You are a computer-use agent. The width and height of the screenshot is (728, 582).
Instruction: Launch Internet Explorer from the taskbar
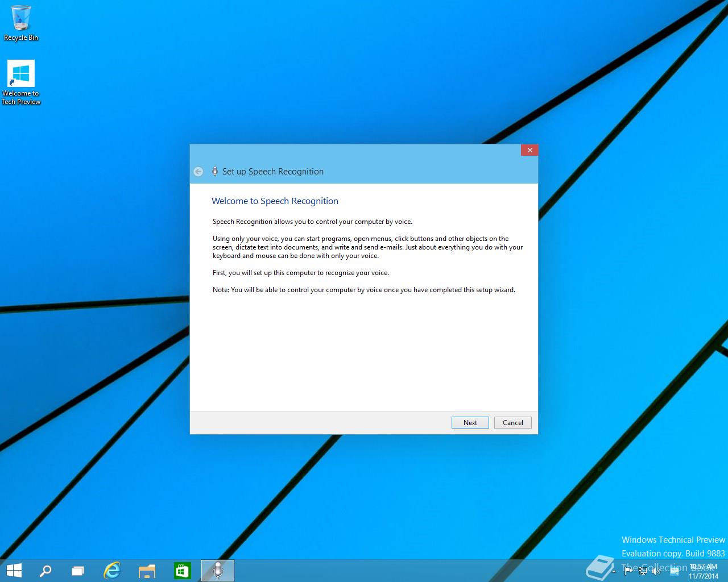coord(112,570)
